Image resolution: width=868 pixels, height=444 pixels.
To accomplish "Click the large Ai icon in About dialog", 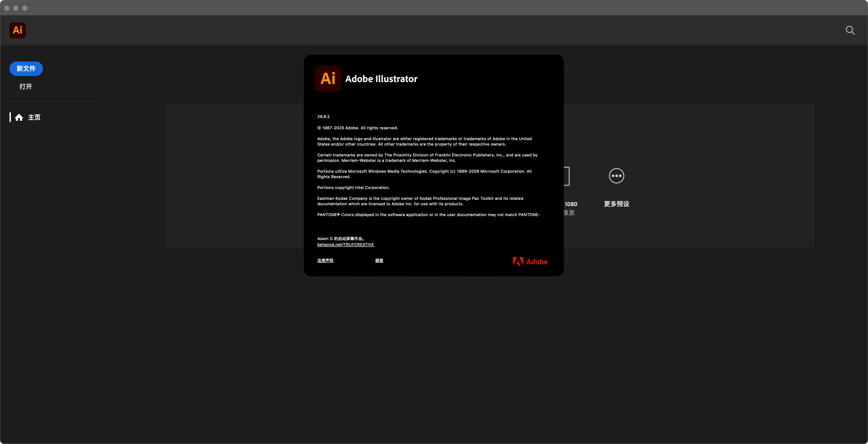I will 328,79.
